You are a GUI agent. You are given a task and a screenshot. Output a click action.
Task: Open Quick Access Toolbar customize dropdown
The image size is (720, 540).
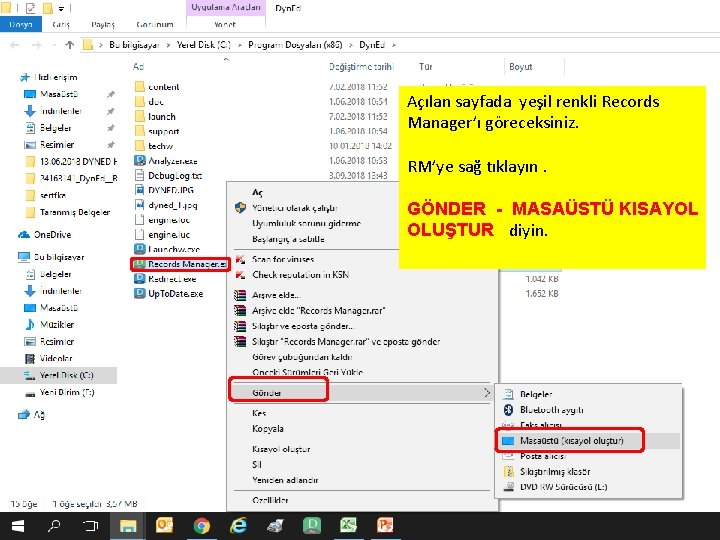pos(61,8)
